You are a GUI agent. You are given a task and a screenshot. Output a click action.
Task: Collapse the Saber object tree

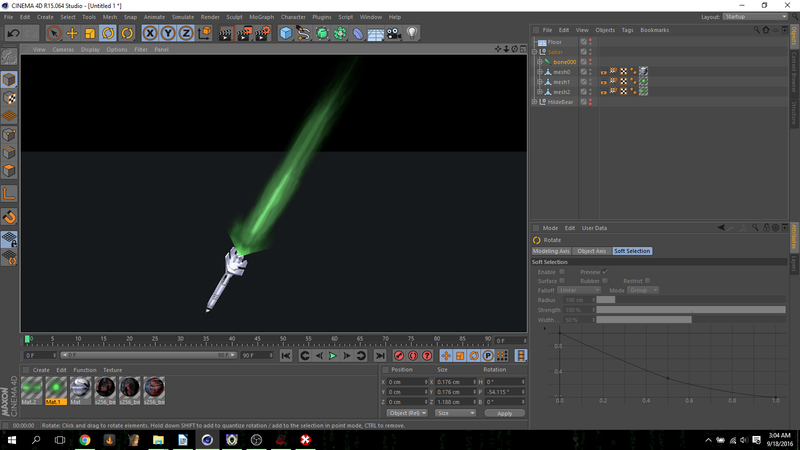[535, 52]
